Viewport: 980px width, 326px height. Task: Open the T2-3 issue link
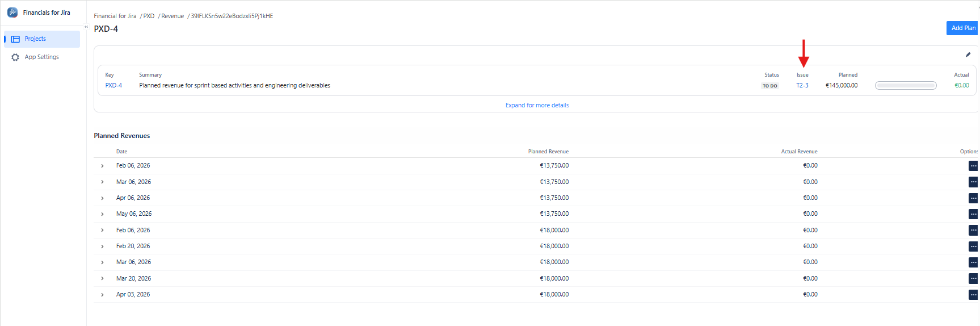802,85
